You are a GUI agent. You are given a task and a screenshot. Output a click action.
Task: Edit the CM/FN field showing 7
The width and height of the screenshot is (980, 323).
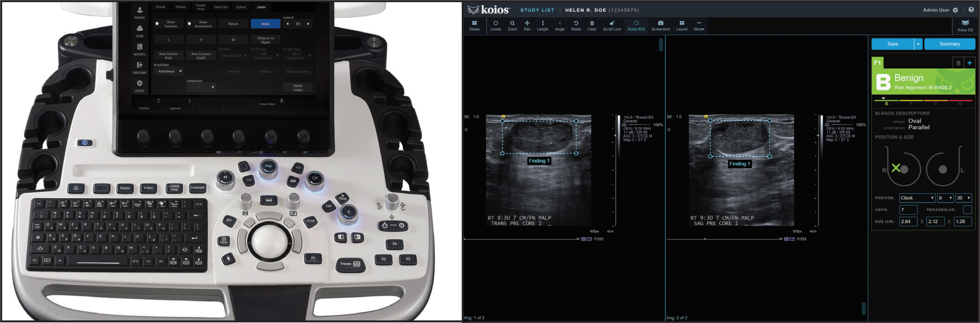908,210
